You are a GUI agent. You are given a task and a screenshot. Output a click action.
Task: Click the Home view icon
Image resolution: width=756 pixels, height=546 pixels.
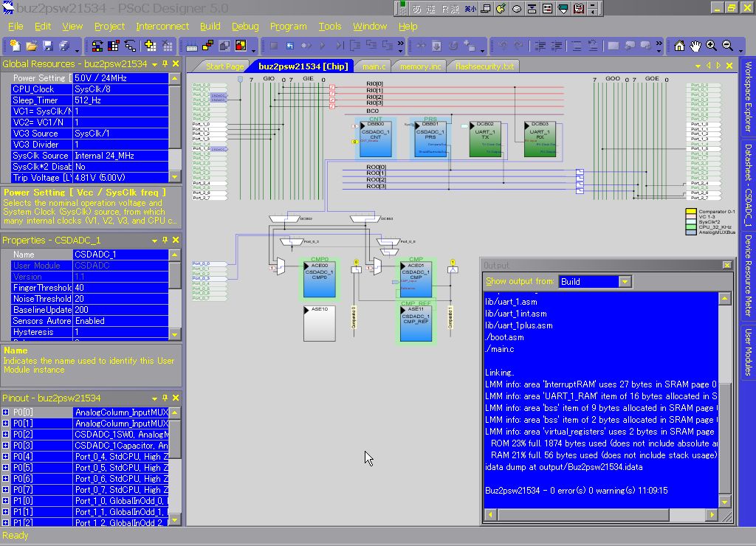pyautogui.click(x=679, y=46)
